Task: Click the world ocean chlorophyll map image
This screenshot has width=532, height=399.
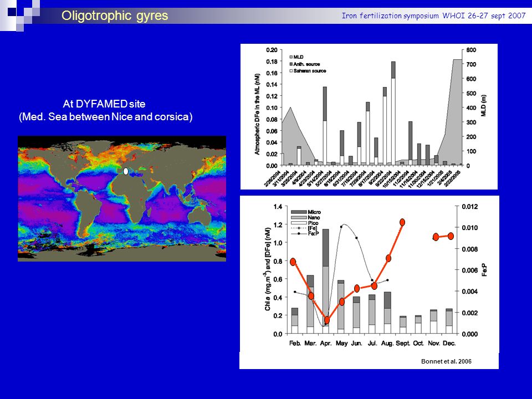Action: tap(122, 198)
